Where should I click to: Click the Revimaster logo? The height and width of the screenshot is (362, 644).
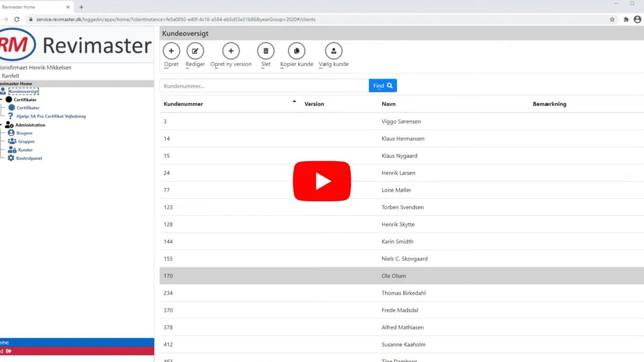[76, 45]
